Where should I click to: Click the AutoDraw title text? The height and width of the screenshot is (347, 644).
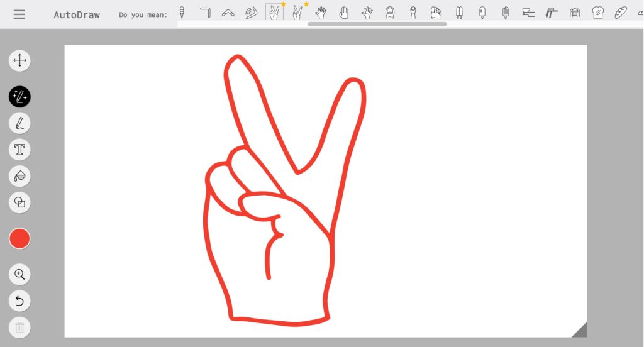click(x=77, y=15)
